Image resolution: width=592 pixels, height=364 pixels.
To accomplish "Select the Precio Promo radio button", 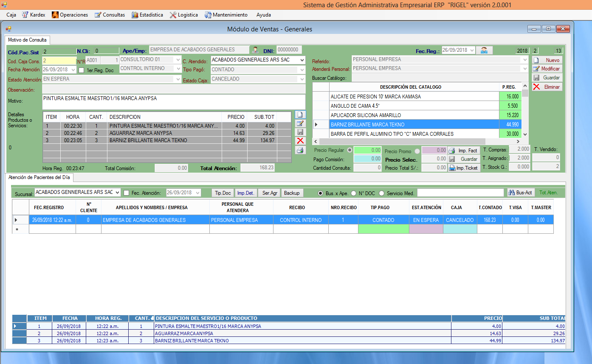I will [x=417, y=151].
